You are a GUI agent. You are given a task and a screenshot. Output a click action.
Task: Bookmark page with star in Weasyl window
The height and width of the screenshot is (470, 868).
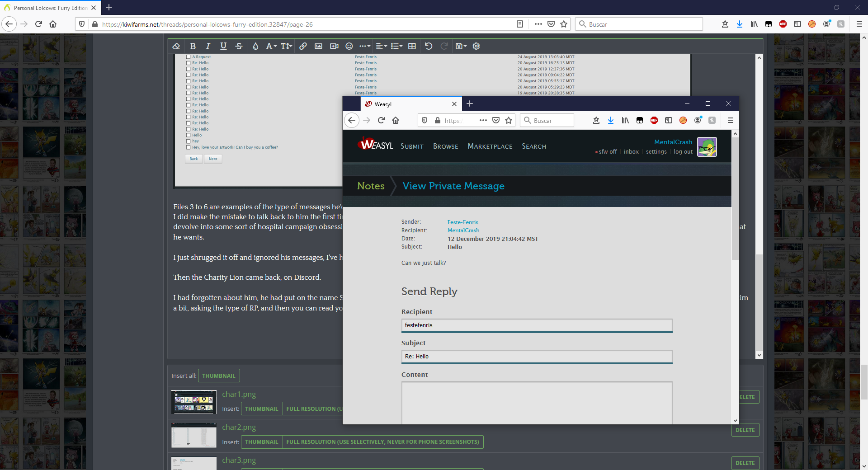coord(509,120)
